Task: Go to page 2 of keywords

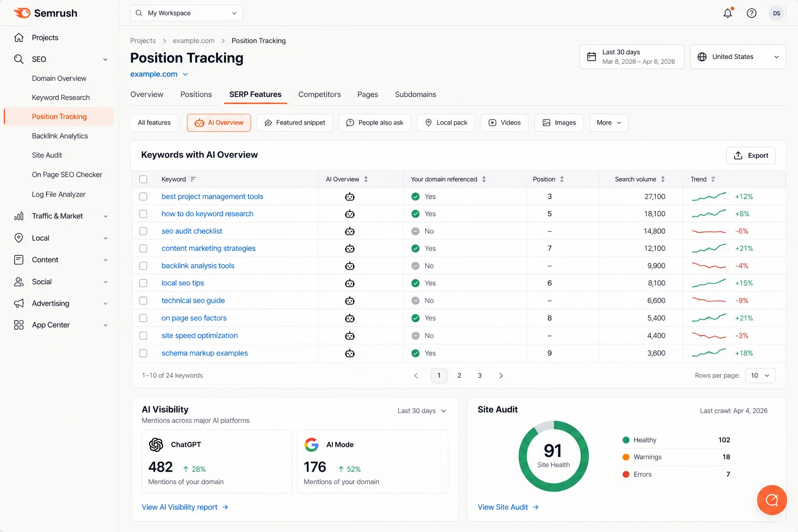Action: click(x=459, y=376)
